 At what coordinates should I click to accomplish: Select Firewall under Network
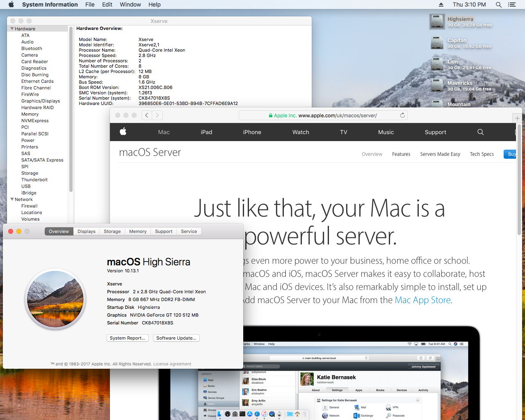click(x=30, y=206)
